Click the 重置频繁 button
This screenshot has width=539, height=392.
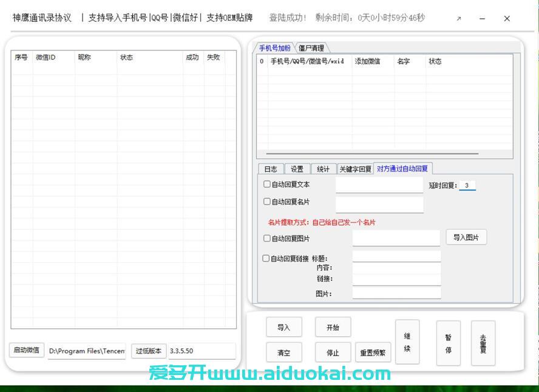coord(373,353)
